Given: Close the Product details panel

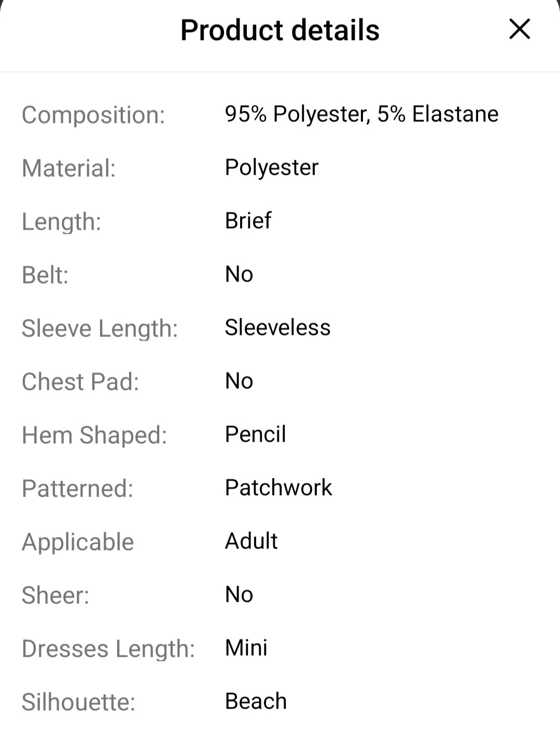Looking at the screenshot, I should point(520,29).
